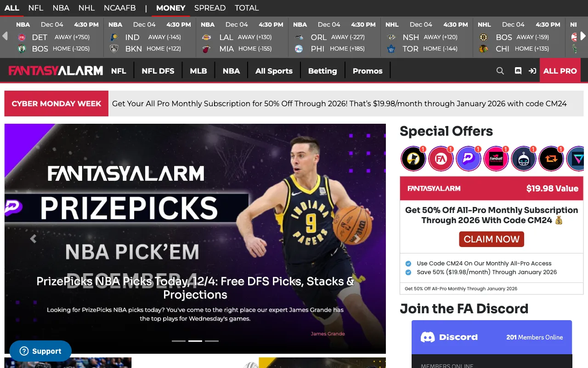588x368 pixels.
Task: Open the Promos menu
Action: pyautogui.click(x=367, y=71)
